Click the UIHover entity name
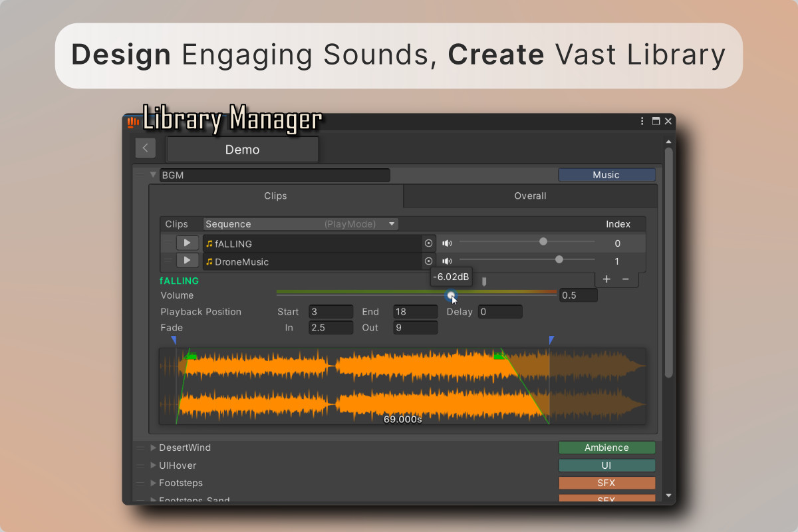This screenshot has width=798, height=532. coord(178,465)
